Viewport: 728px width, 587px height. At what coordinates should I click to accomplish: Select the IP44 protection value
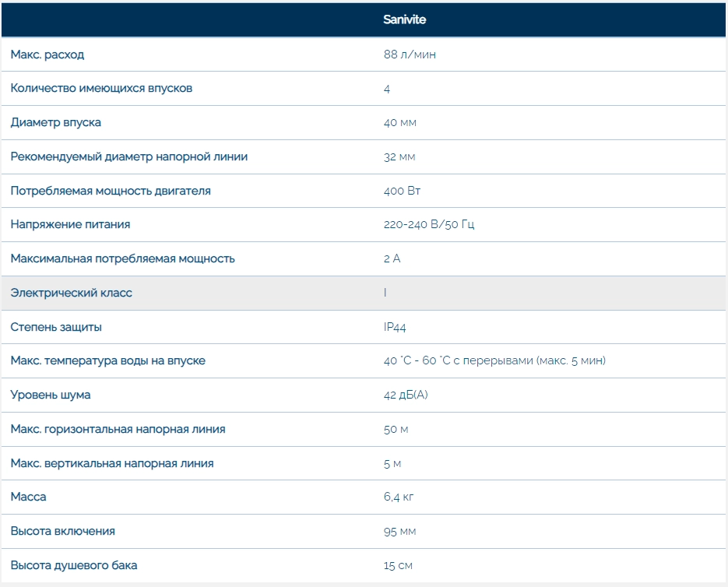click(x=395, y=327)
